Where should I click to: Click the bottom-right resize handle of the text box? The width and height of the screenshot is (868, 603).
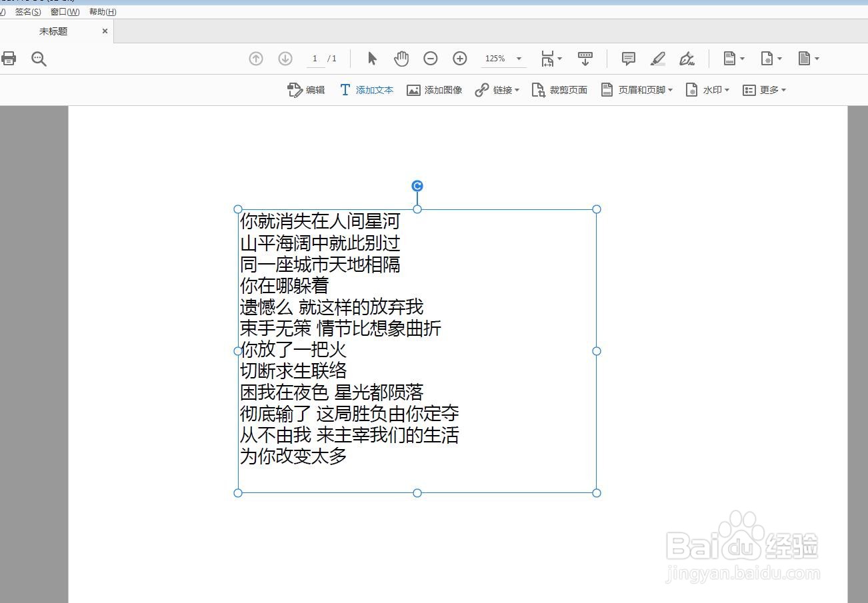tap(597, 493)
